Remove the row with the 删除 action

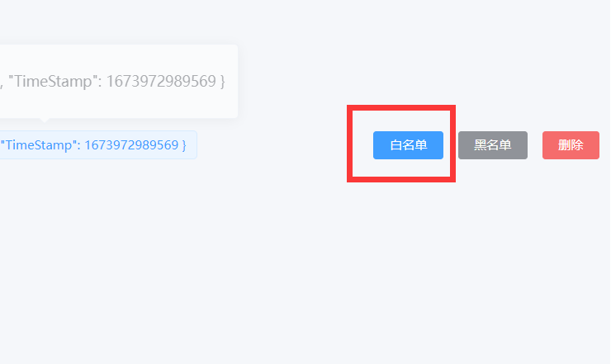pos(571,145)
